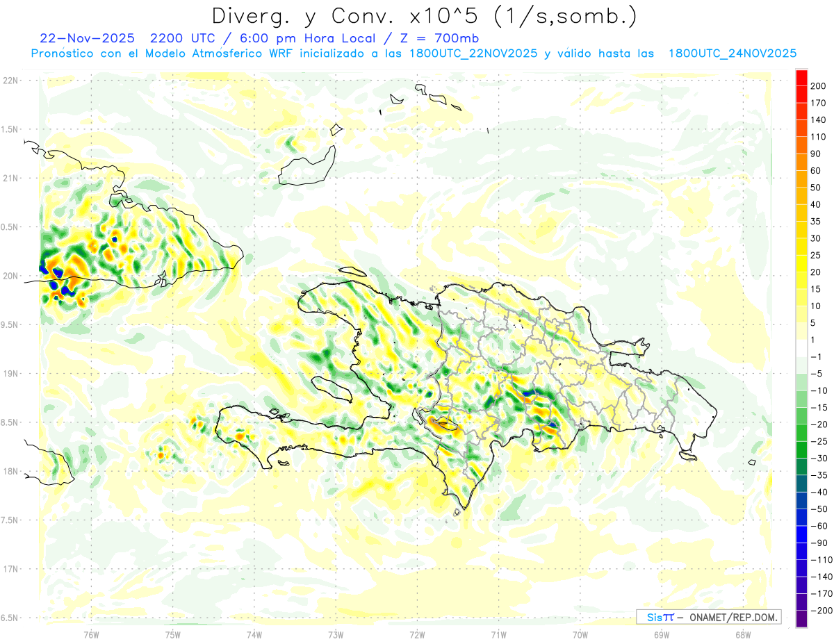The image size is (834, 644).
Task: Click the "-40" colorbar label
Action: tap(819, 493)
